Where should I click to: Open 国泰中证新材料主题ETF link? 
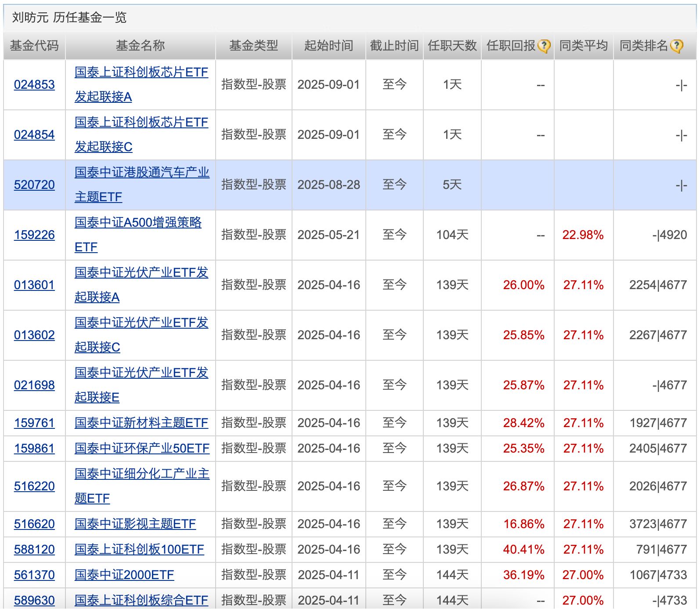(141, 423)
